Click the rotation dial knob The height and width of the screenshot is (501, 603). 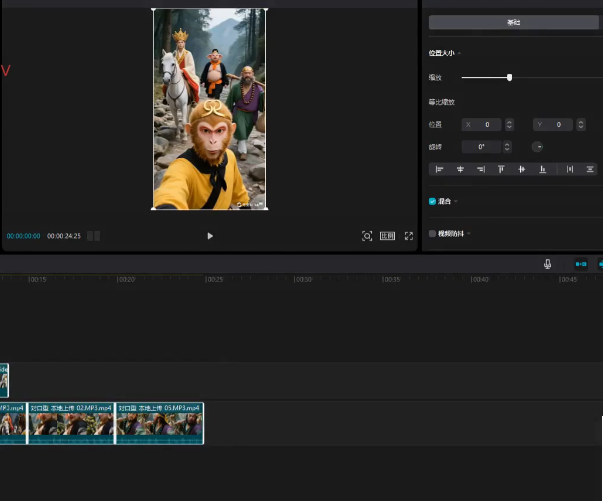point(537,146)
